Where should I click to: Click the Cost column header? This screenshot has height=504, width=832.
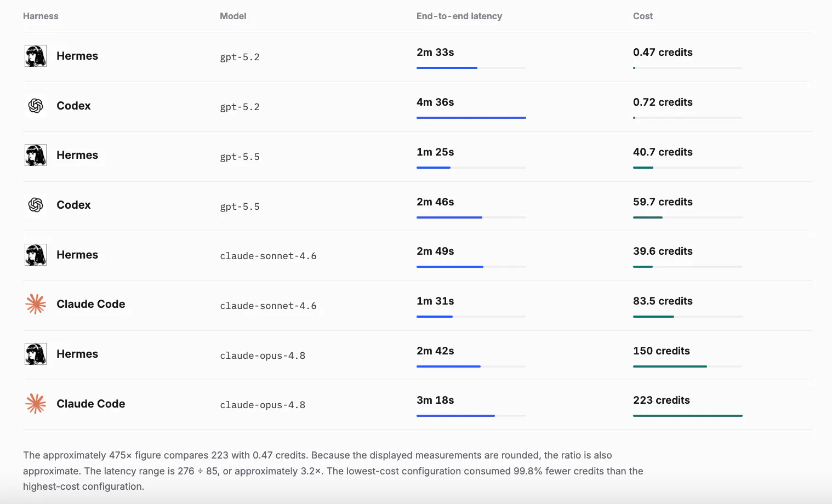[x=643, y=16]
